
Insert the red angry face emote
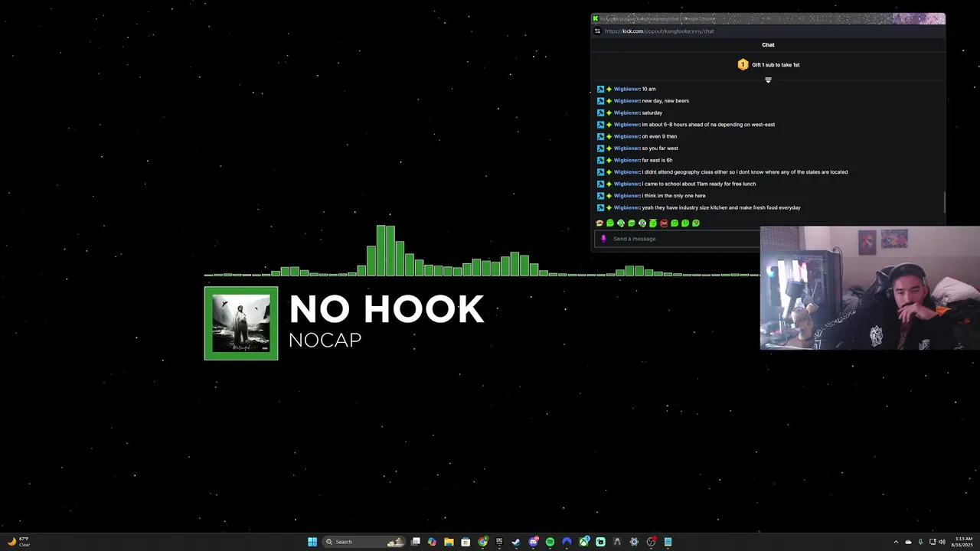pos(664,223)
